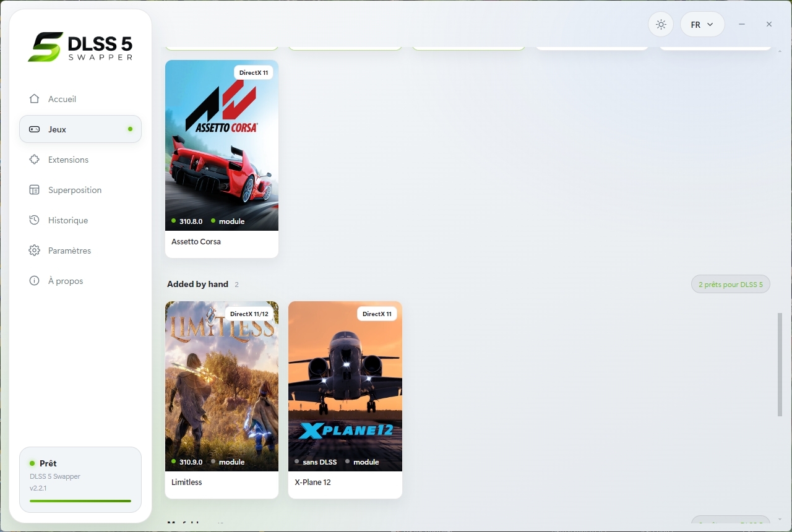
Task: Go to Paramètres in the sidebar
Action: [x=80, y=251]
